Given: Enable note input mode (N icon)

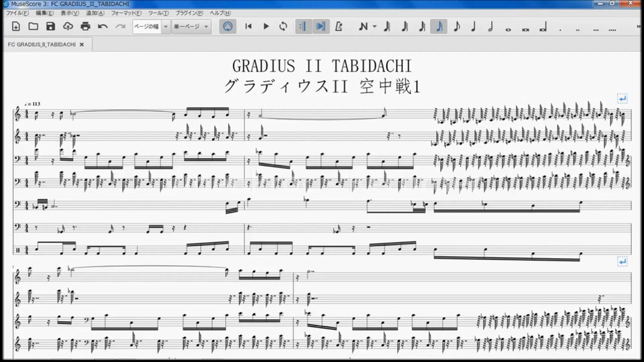Looking at the screenshot, I should click(363, 27).
